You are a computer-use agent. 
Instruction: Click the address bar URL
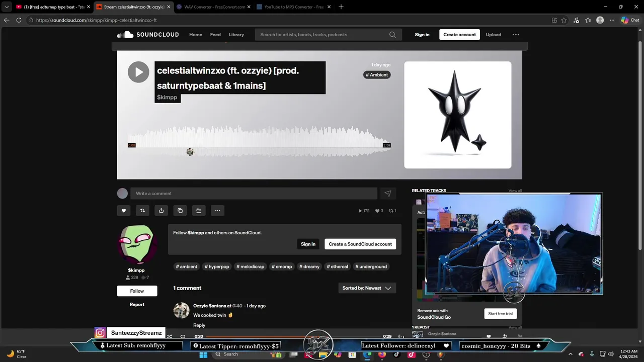click(x=97, y=20)
